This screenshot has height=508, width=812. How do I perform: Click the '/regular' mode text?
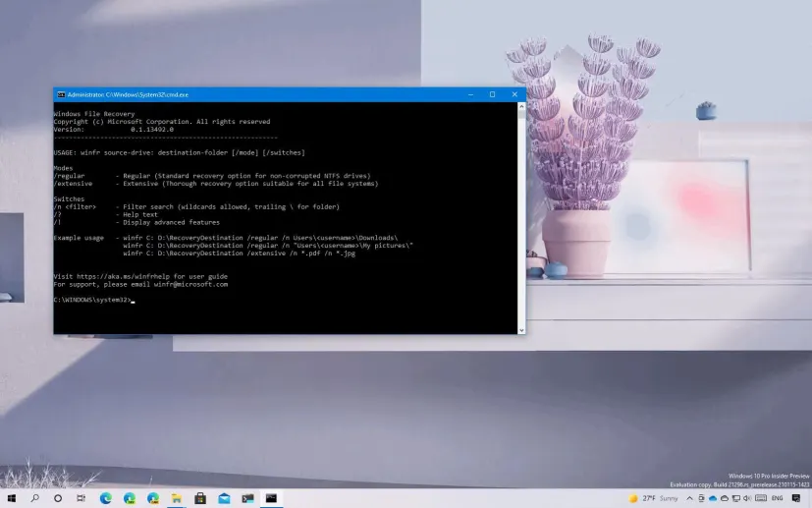[69, 176]
